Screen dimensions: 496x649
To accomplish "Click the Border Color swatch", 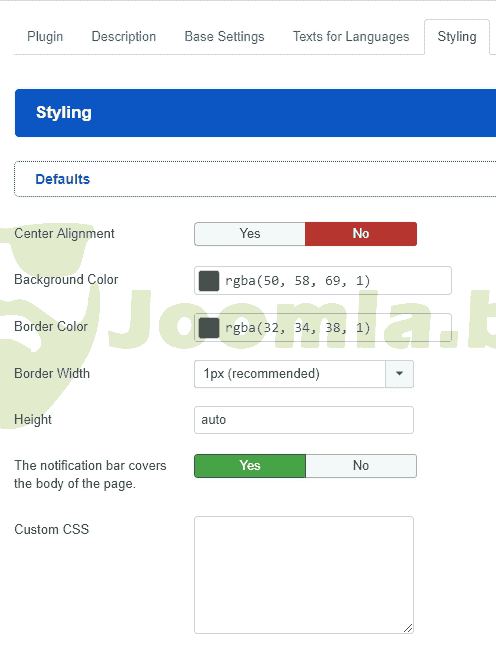I will (x=209, y=328).
